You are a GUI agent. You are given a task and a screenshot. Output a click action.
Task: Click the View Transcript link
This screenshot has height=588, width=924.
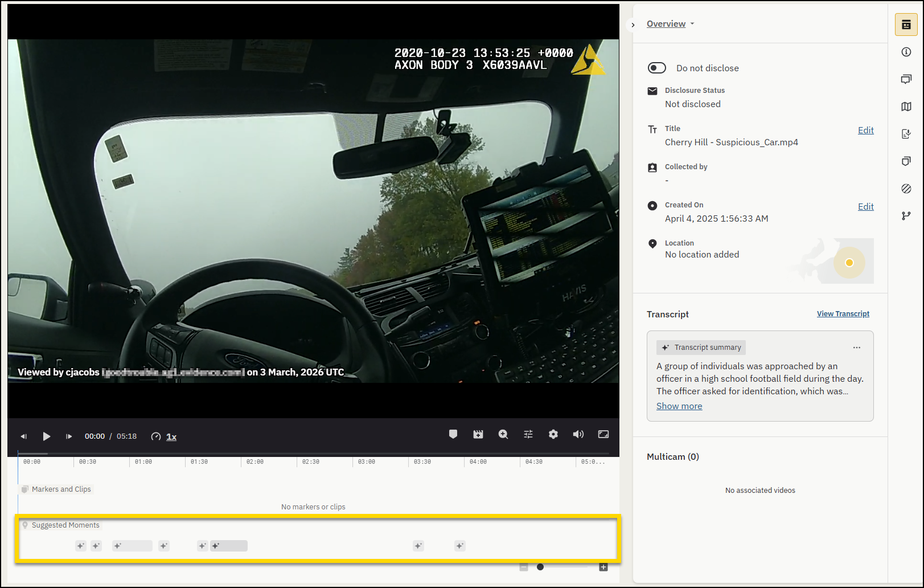click(x=843, y=314)
